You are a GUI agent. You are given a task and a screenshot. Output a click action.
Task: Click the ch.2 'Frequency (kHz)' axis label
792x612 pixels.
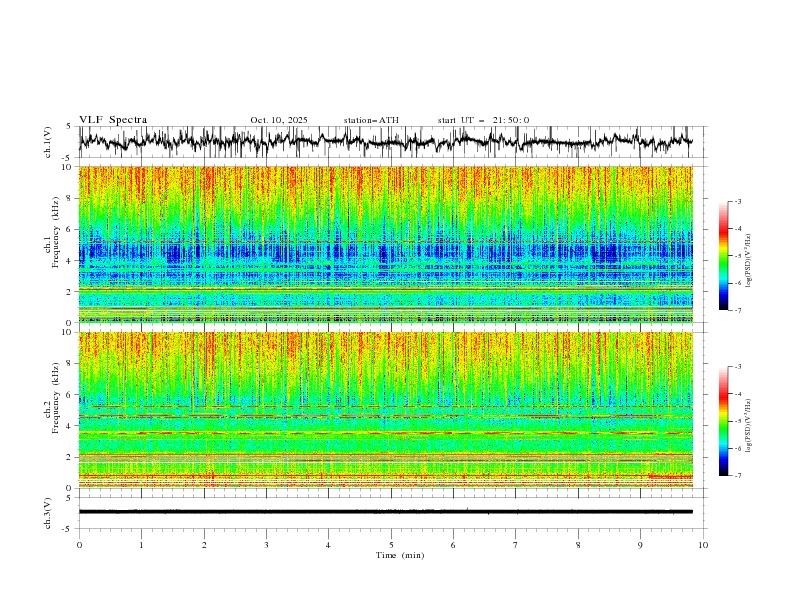(56, 397)
